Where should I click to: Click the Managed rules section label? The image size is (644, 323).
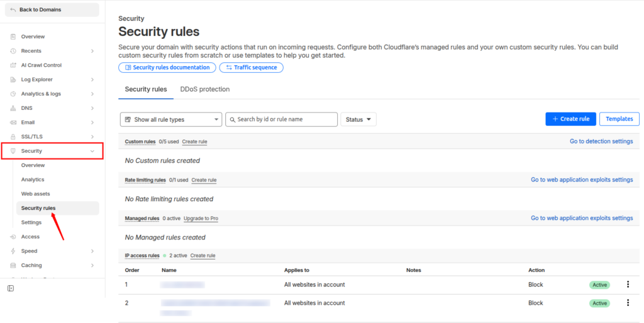pos(142,218)
